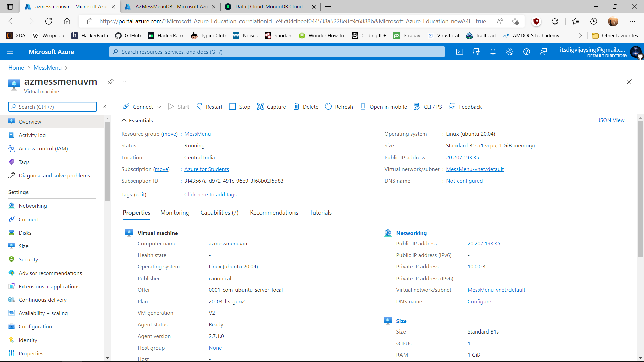The width and height of the screenshot is (644, 362).
Task: Switch to the Monitoring tab
Action: tap(175, 212)
